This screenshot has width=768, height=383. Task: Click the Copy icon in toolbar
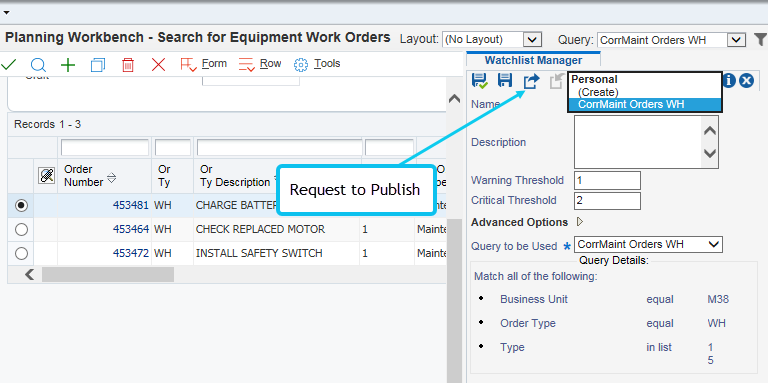(98, 65)
